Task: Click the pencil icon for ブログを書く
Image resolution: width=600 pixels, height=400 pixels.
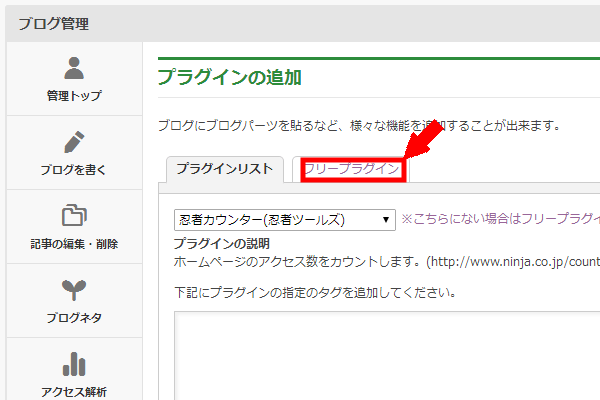Action: click(x=74, y=142)
